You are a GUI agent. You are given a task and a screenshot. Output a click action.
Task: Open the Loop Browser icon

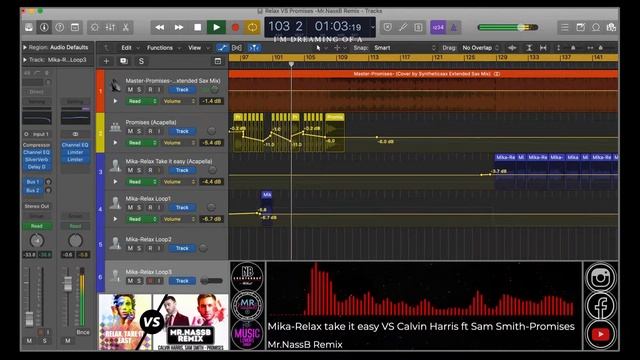click(596, 27)
